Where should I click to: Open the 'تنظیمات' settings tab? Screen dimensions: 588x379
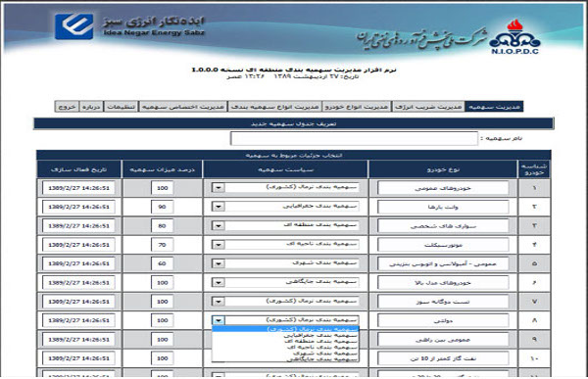coord(122,107)
